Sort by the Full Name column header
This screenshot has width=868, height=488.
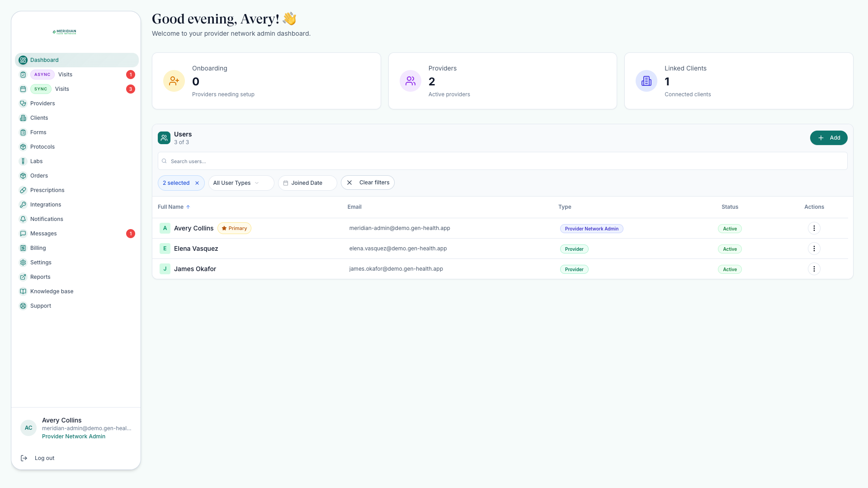tap(174, 207)
